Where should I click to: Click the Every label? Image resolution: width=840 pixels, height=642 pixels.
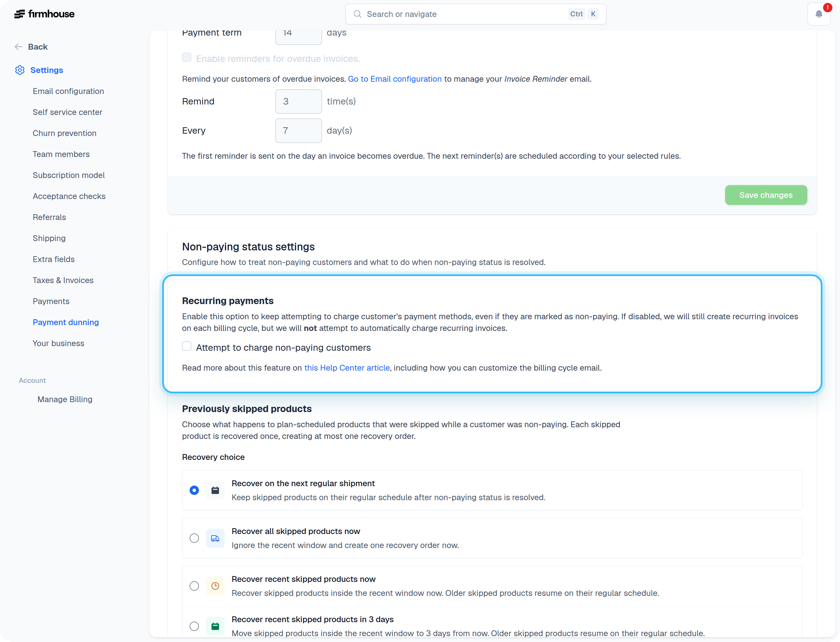(x=194, y=131)
